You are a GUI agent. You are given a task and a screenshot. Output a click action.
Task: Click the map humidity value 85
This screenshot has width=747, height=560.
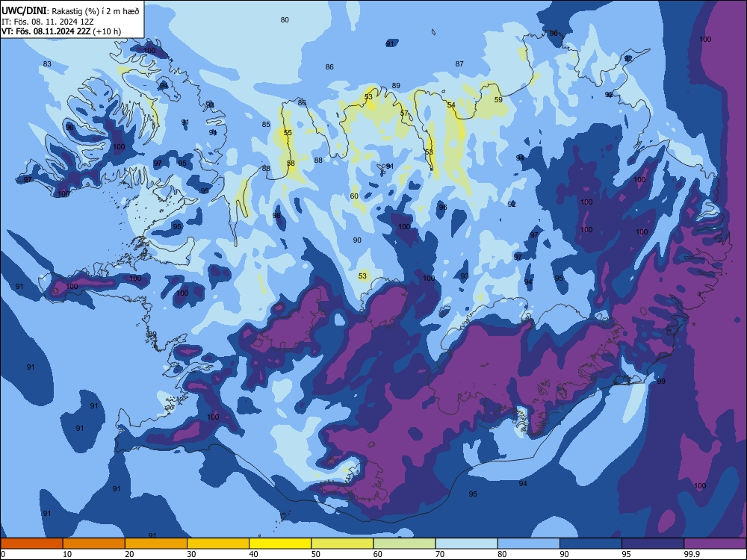[266, 124]
